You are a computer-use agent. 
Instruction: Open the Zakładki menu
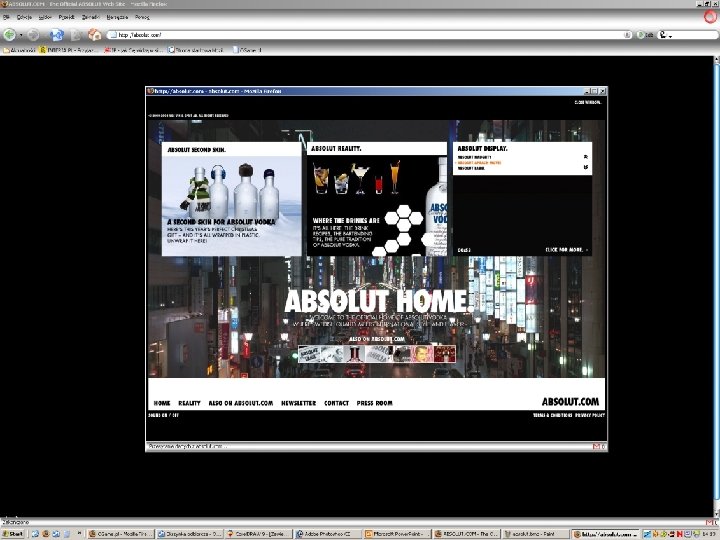90,17
